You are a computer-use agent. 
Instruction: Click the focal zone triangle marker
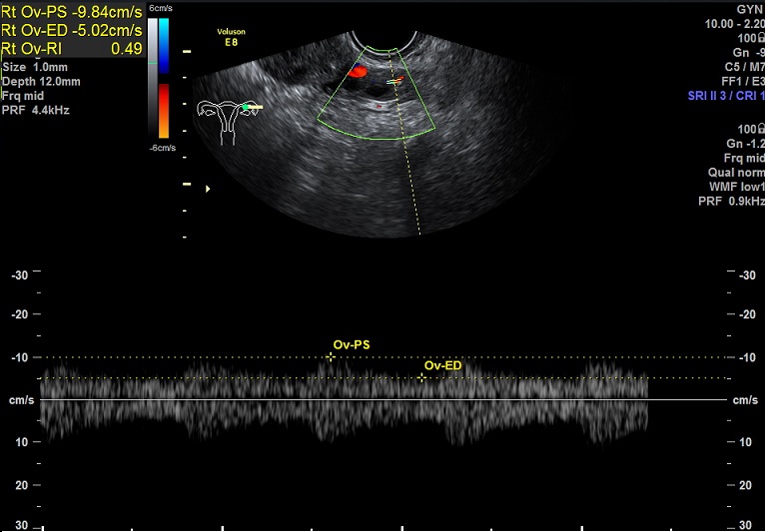click(208, 188)
